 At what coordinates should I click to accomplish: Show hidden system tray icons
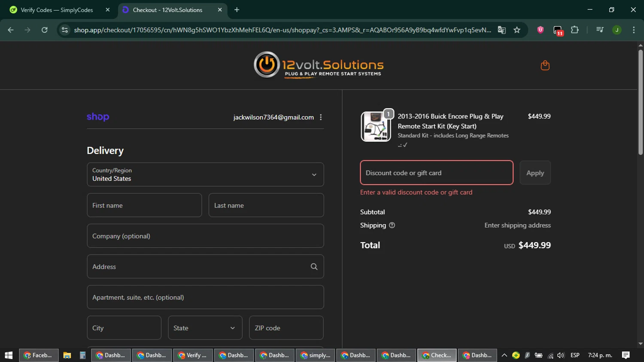(x=504, y=355)
